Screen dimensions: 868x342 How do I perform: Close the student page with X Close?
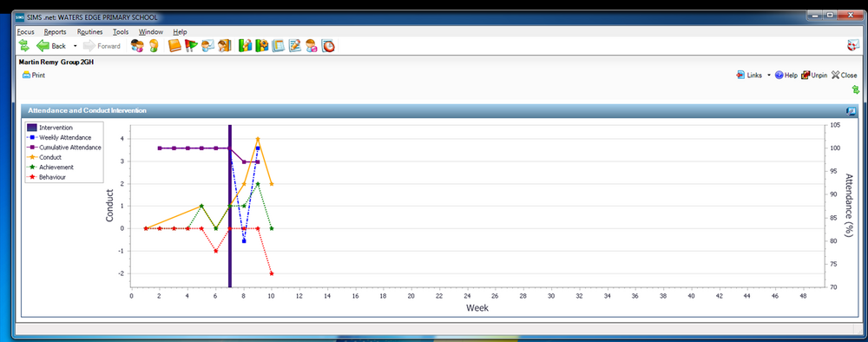pyautogui.click(x=844, y=76)
